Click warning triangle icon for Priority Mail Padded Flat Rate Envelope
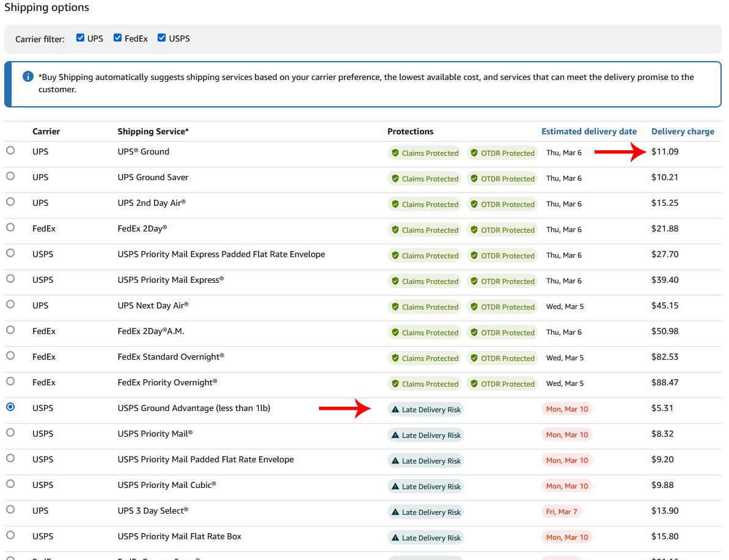This screenshot has height=560, width=729. (x=395, y=460)
